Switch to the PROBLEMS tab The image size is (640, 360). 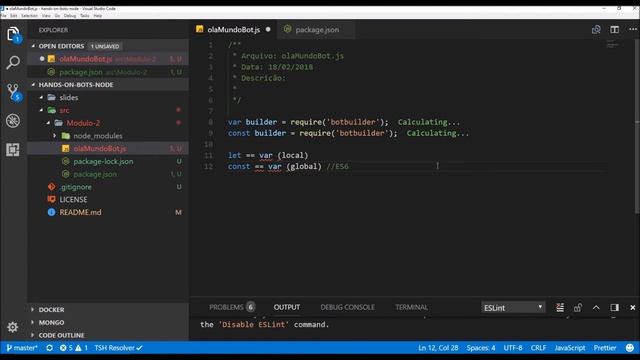point(232,307)
